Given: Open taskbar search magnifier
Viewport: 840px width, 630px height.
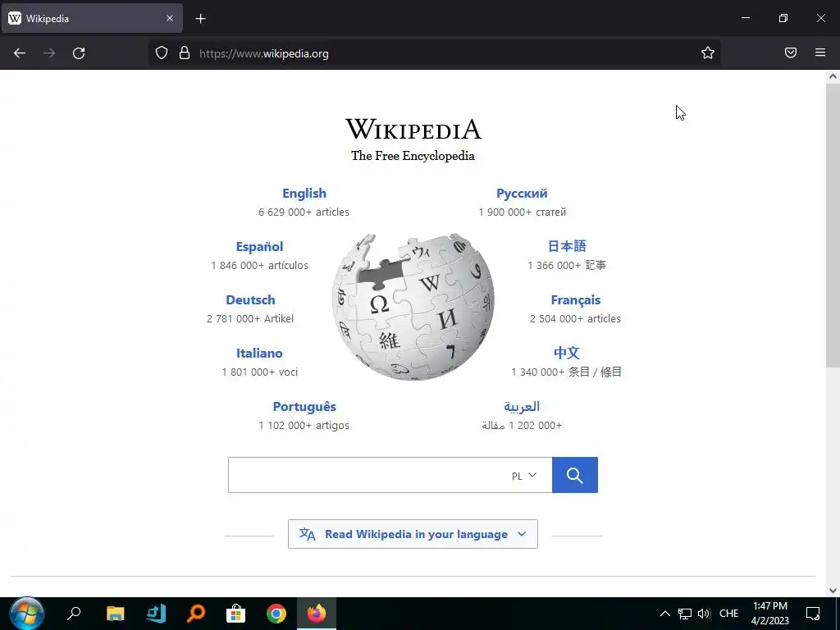Looking at the screenshot, I should click(73, 614).
